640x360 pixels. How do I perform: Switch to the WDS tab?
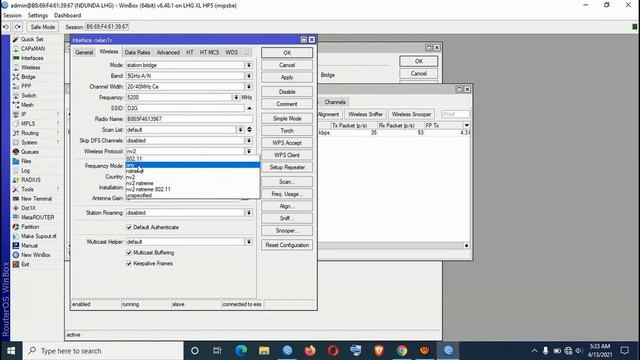coord(231,53)
